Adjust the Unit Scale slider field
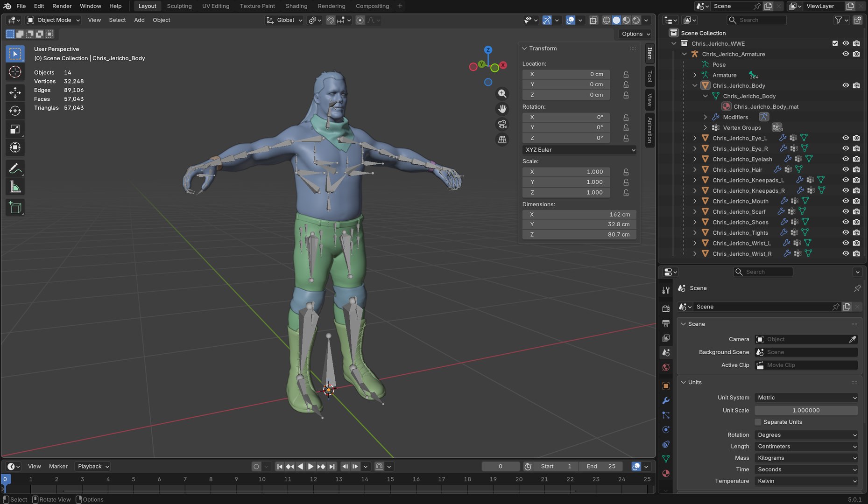This screenshot has width=868, height=504. (x=806, y=411)
